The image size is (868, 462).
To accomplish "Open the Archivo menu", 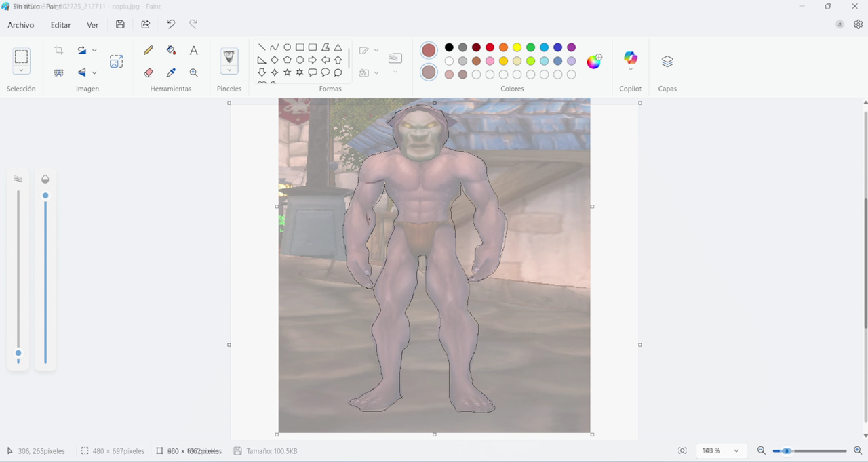I will tap(20, 25).
